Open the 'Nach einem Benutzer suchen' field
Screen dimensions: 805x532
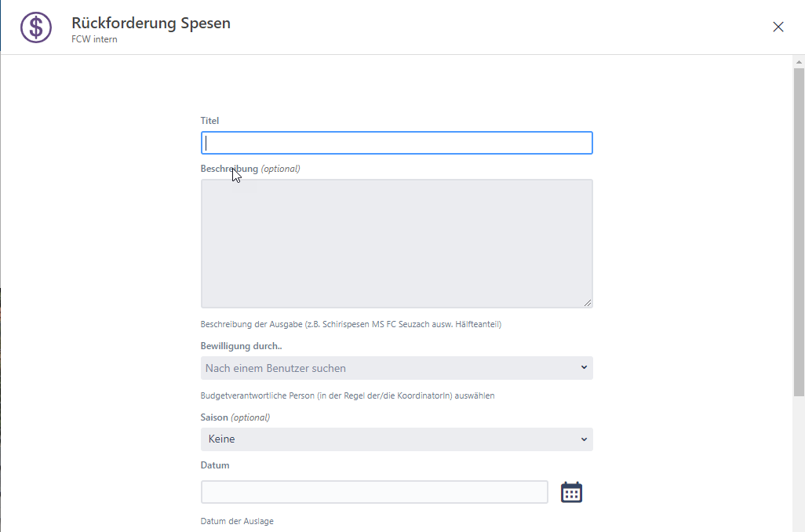tap(388, 368)
